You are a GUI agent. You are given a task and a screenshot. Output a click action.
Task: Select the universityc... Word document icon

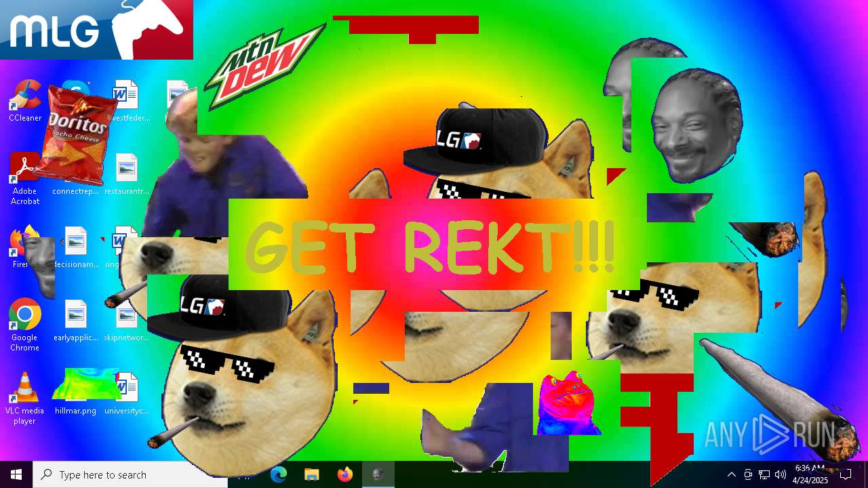[x=127, y=393]
